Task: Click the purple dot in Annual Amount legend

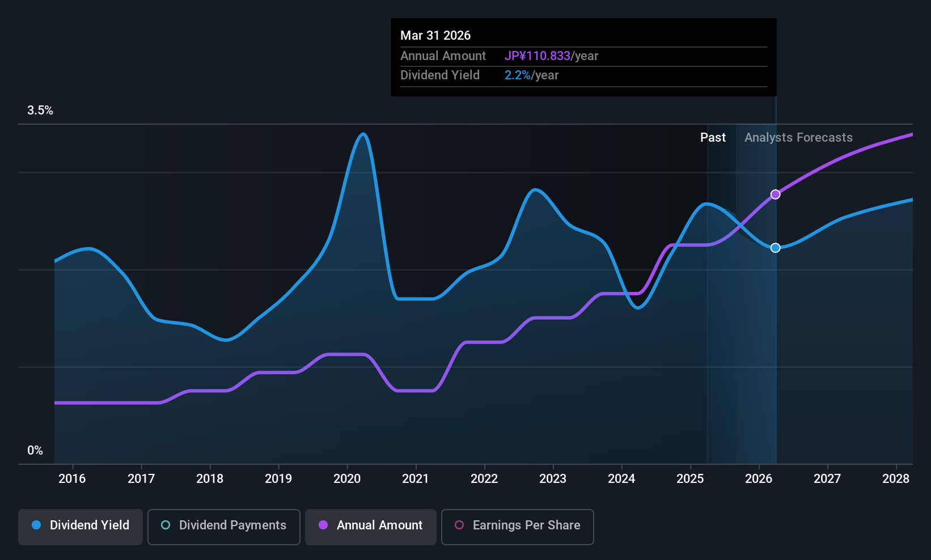Action: (323, 525)
